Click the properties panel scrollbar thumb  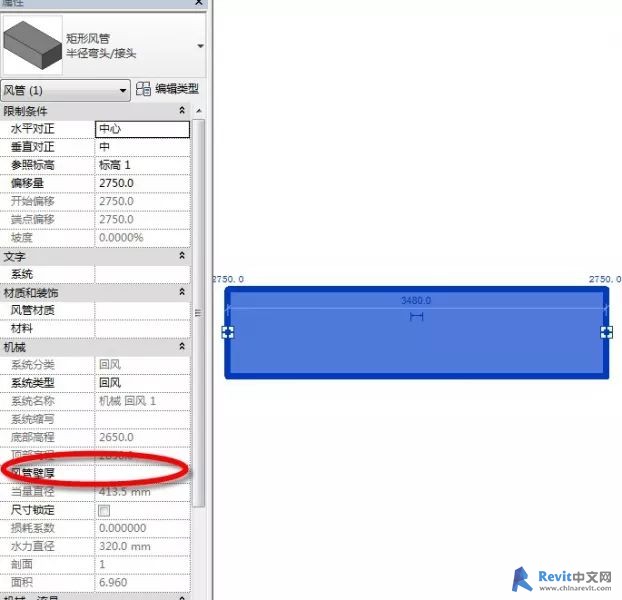tap(200, 313)
